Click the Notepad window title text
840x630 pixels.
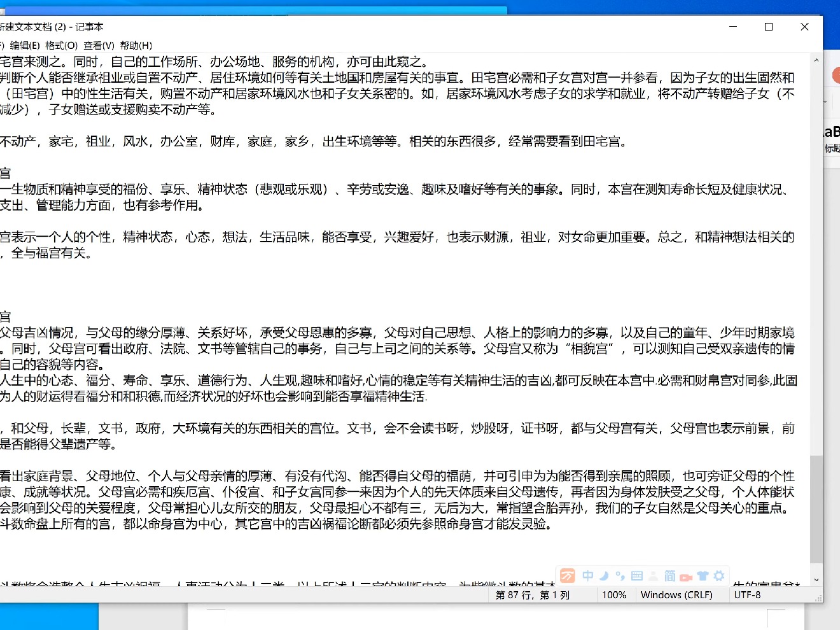[52, 27]
